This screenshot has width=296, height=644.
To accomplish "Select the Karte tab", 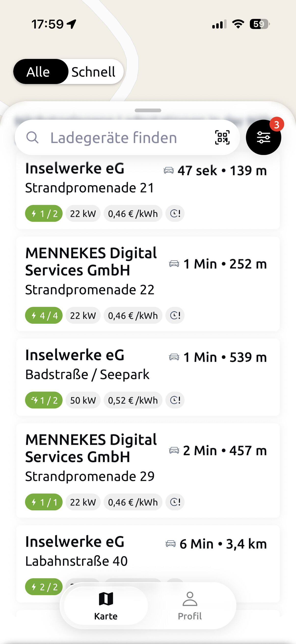I will click(x=106, y=606).
